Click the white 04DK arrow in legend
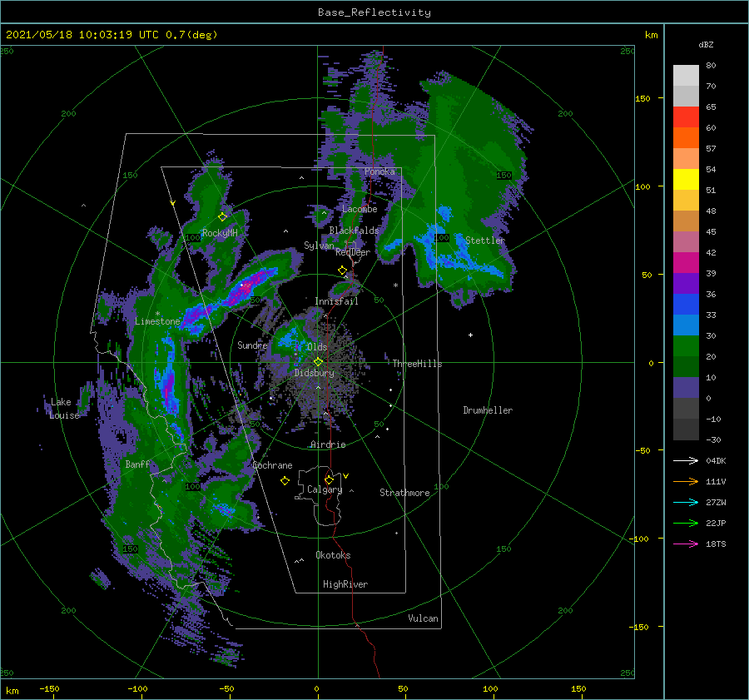Screen dimensions: 749x700 (x=686, y=460)
